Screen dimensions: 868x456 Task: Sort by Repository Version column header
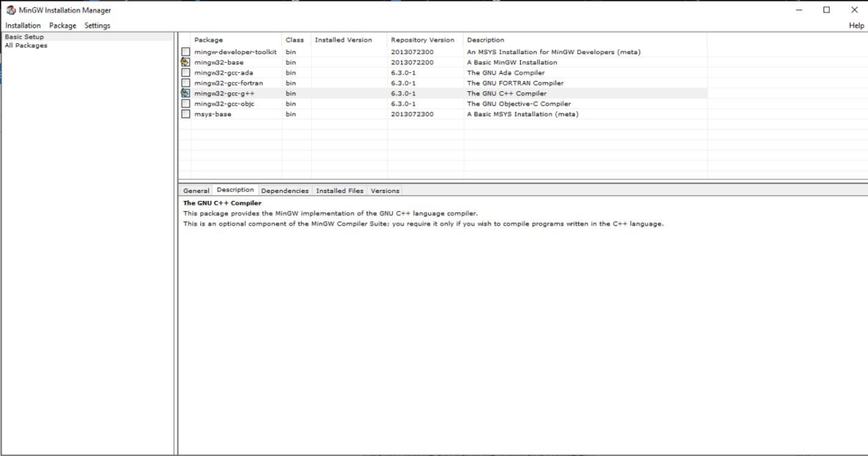click(x=422, y=40)
